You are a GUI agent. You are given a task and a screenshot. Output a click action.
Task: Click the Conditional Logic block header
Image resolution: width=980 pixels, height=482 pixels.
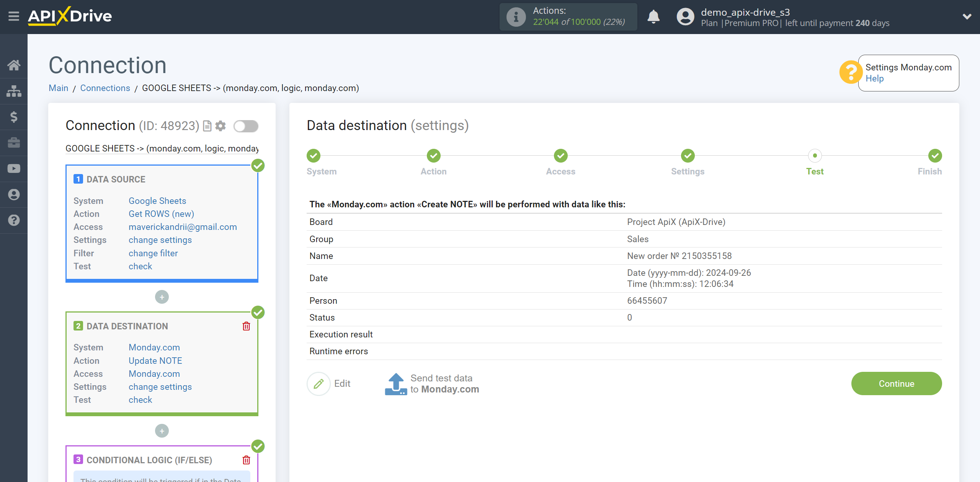coord(149,460)
